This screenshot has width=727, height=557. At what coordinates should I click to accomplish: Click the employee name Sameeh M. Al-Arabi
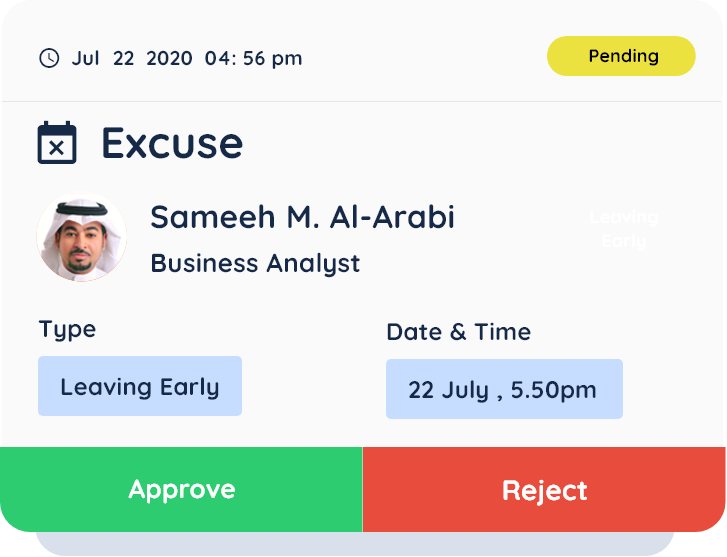tap(302, 217)
